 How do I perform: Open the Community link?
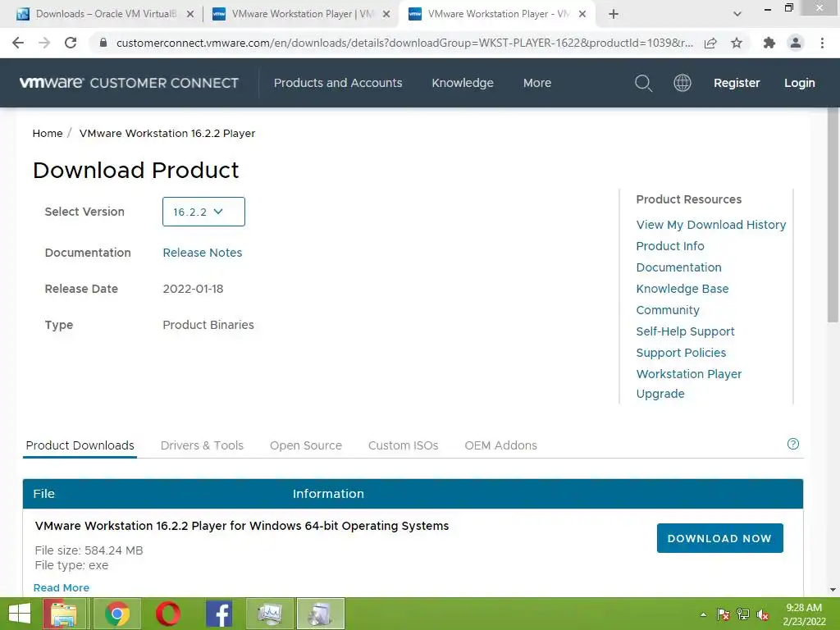668,310
